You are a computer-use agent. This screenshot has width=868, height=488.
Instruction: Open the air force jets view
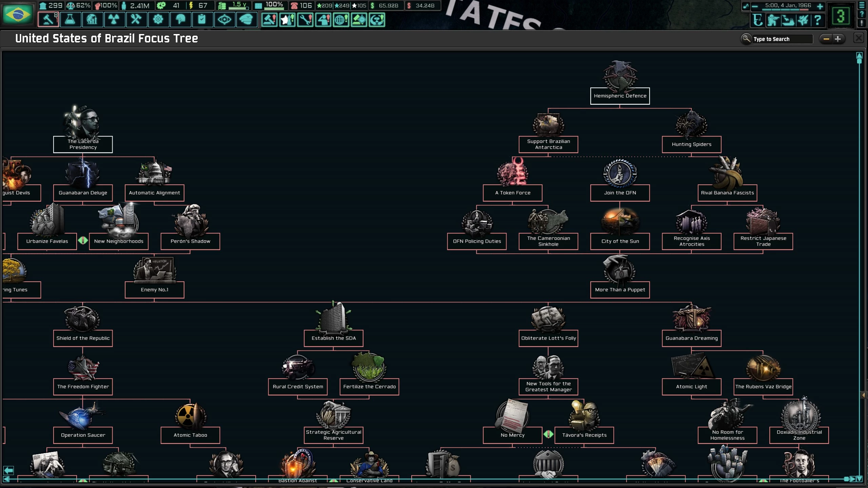pos(803,20)
